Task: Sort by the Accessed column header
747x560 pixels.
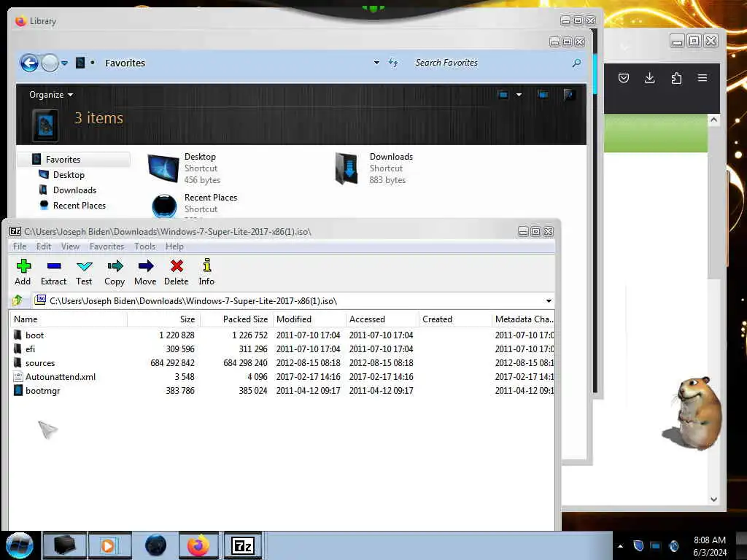Action: click(x=382, y=319)
